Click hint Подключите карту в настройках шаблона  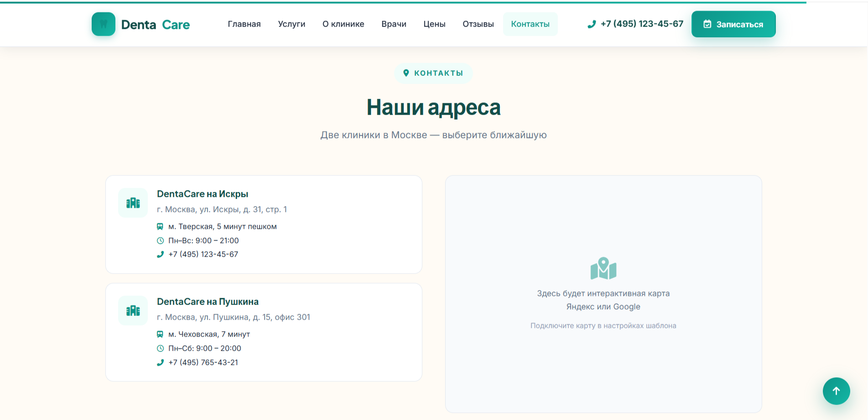[x=603, y=325]
